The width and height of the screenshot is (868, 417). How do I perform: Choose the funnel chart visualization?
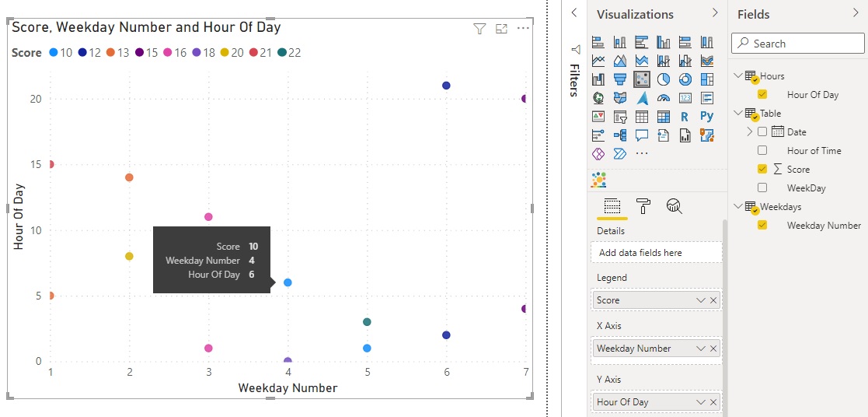(620, 79)
